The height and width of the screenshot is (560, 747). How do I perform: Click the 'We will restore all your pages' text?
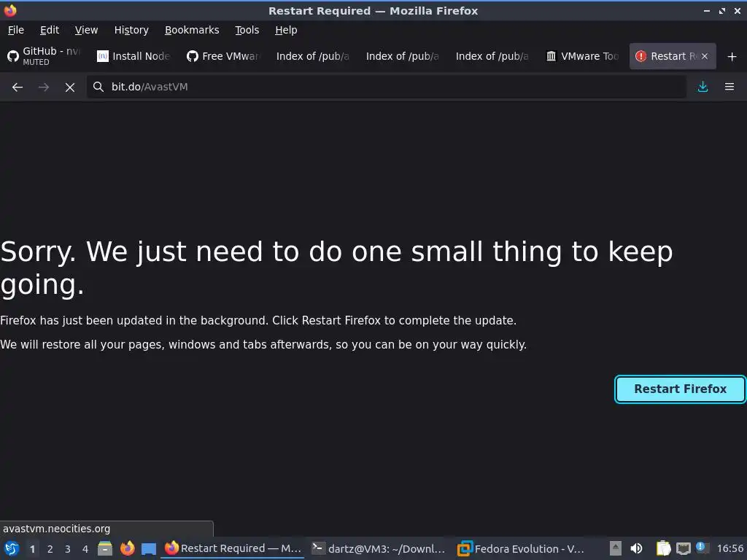[x=263, y=344]
